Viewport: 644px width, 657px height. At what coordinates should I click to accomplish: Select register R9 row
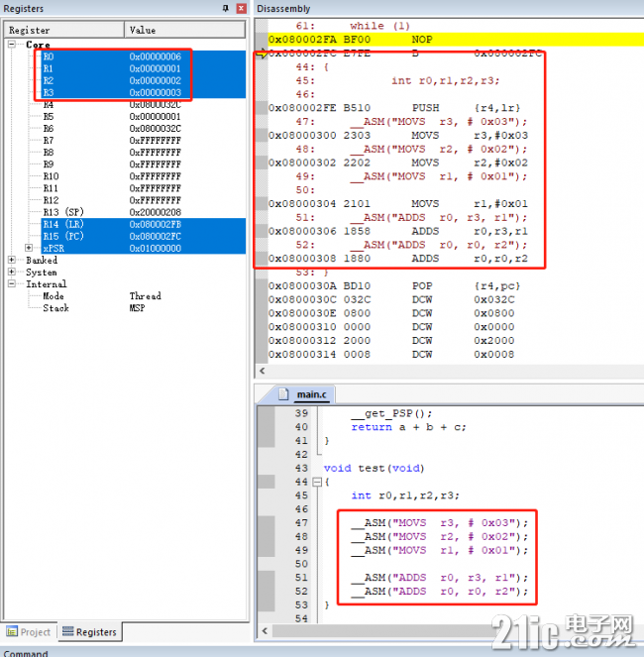144,164
